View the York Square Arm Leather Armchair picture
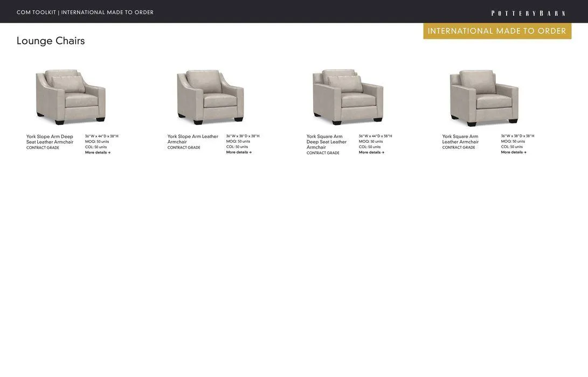The width and height of the screenshot is (588, 377). [x=484, y=97]
